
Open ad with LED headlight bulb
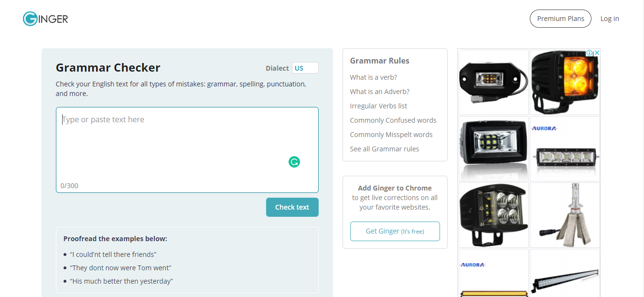[x=565, y=215]
